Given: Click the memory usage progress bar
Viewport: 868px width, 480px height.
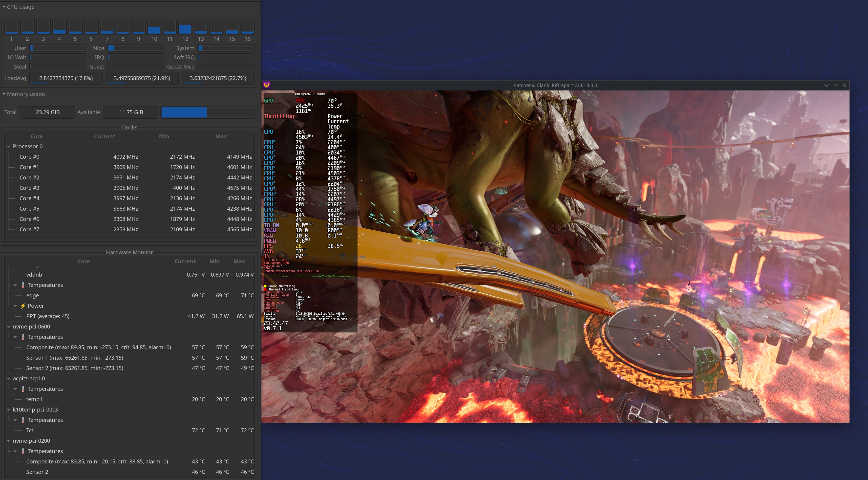Looking at the screenshot, I should [x=207, y=112].
